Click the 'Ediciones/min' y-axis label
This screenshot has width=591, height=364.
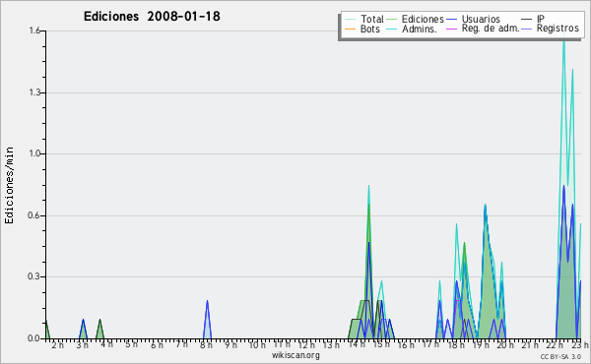9,185
